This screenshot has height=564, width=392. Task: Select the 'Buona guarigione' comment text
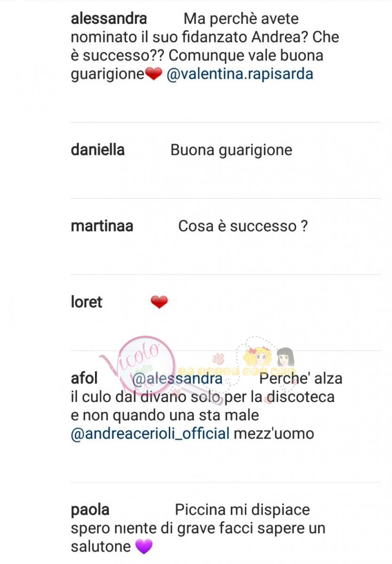coord(231,150)
